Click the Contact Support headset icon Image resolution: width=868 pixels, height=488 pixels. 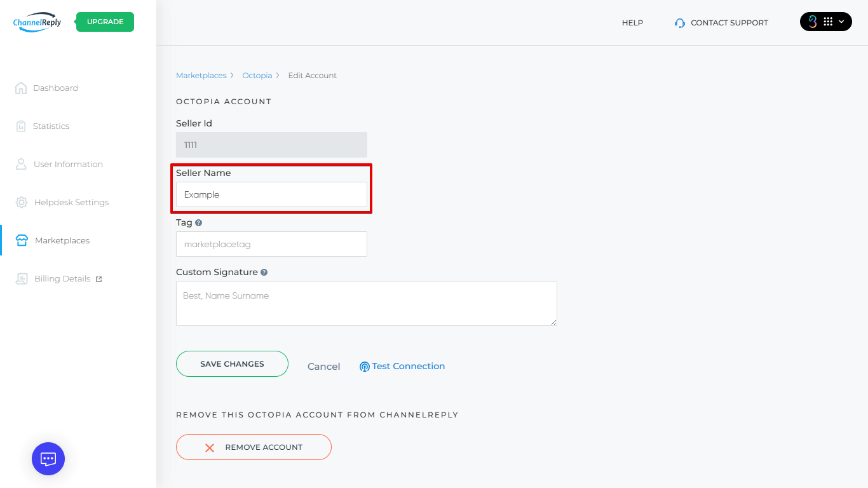click(680, 23)
